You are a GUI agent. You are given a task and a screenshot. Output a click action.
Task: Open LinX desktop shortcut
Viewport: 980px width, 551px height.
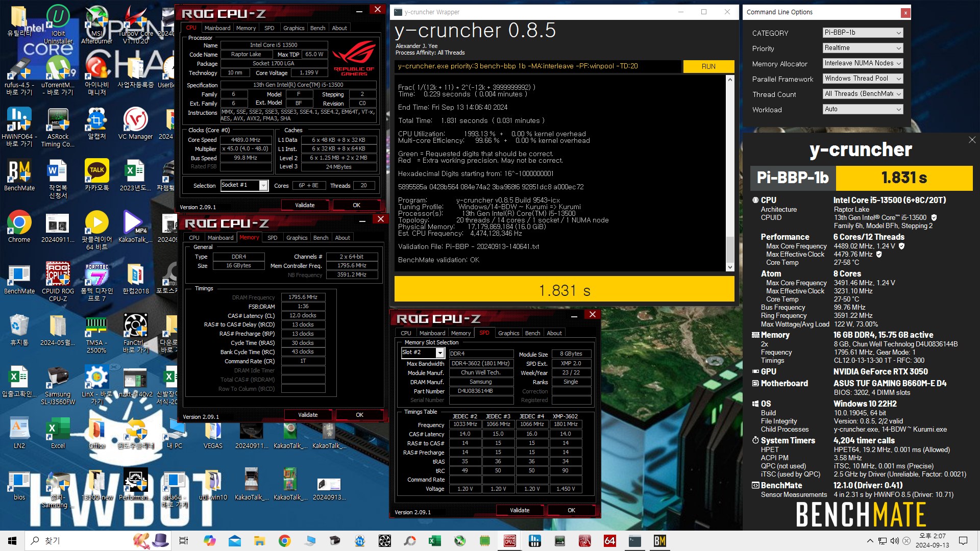click(x=96, y=385)
